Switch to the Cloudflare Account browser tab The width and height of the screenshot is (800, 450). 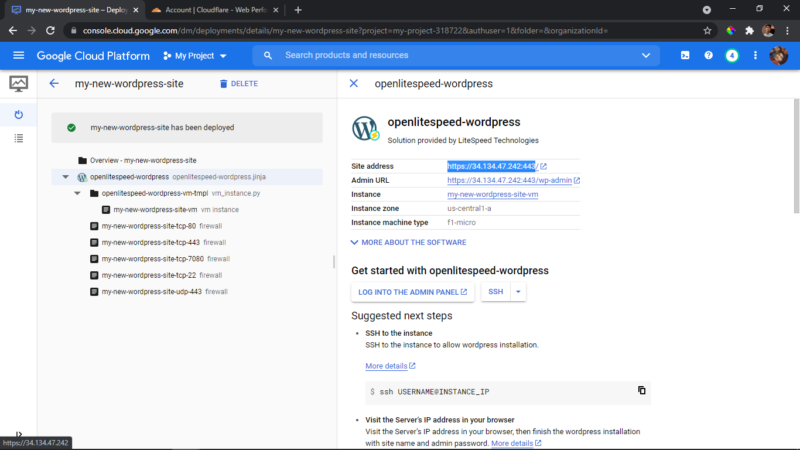click(x=215, y=10)
